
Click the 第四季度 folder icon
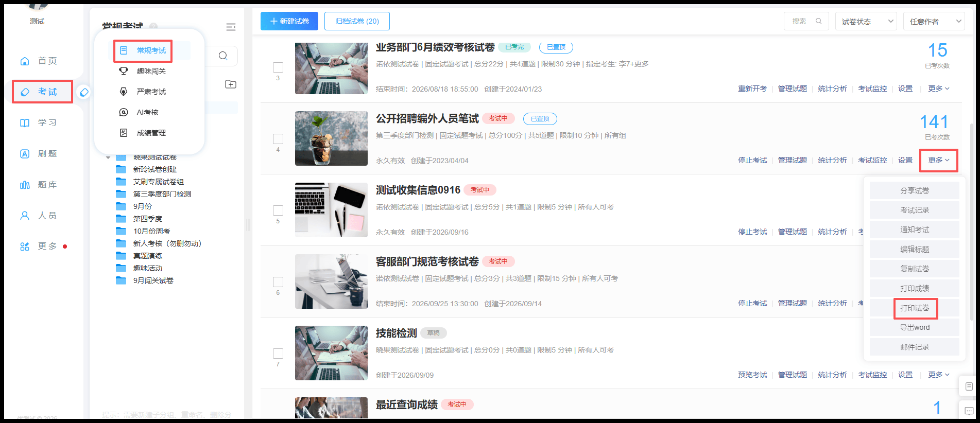point(121,219)
